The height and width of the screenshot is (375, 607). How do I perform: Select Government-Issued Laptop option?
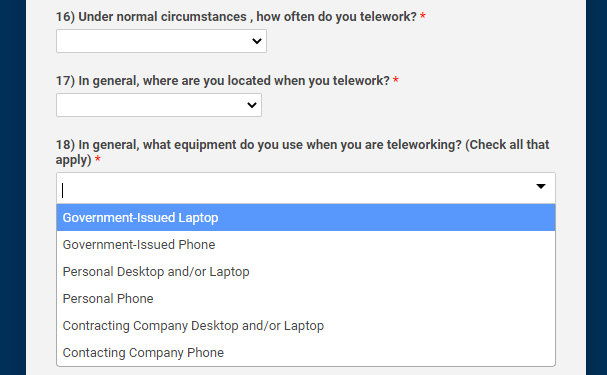[306, 217]
